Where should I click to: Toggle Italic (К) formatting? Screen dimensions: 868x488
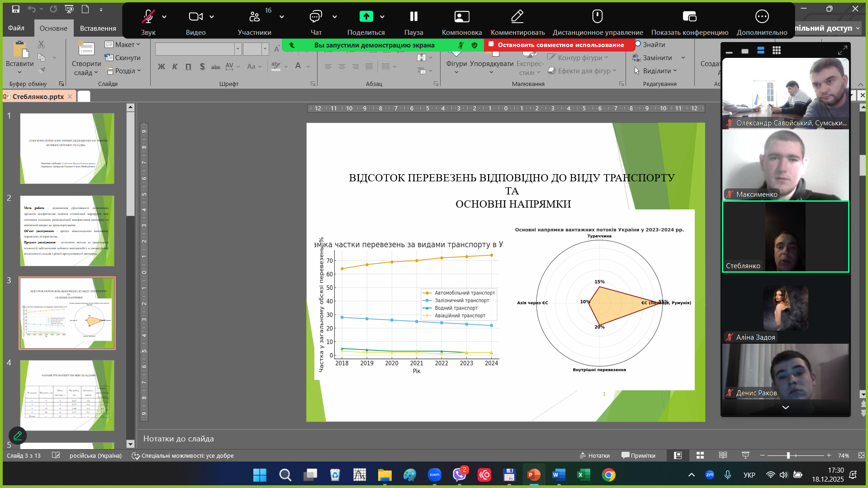point(175,66)
